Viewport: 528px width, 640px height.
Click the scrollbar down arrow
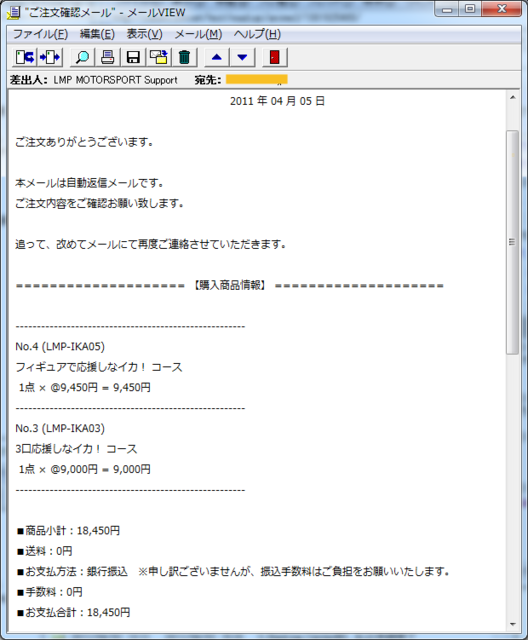pos(512,624)
